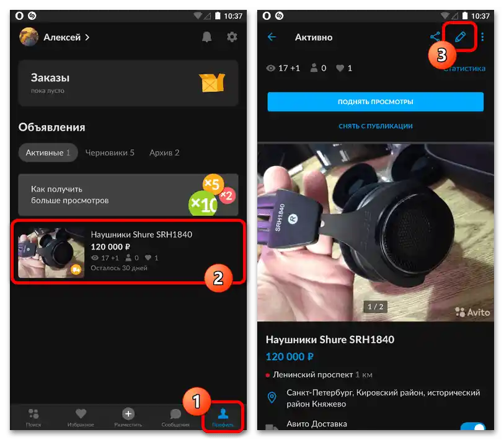Toggle the Авито Доставка switch

coord(473,426)
